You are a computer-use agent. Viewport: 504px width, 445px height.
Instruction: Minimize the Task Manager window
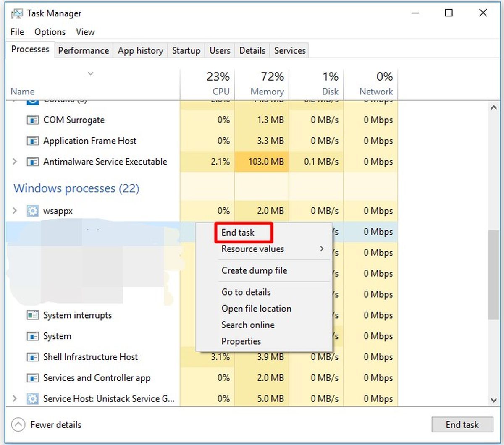click(415, 13)
